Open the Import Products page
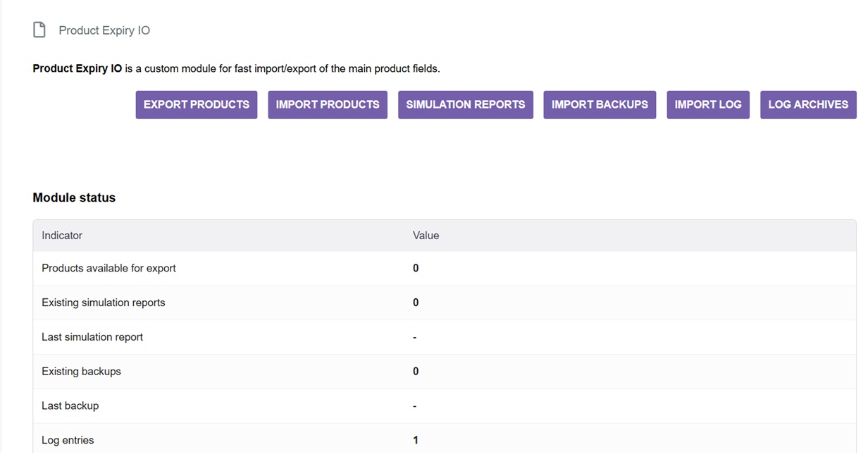 (x=328, y=104)
